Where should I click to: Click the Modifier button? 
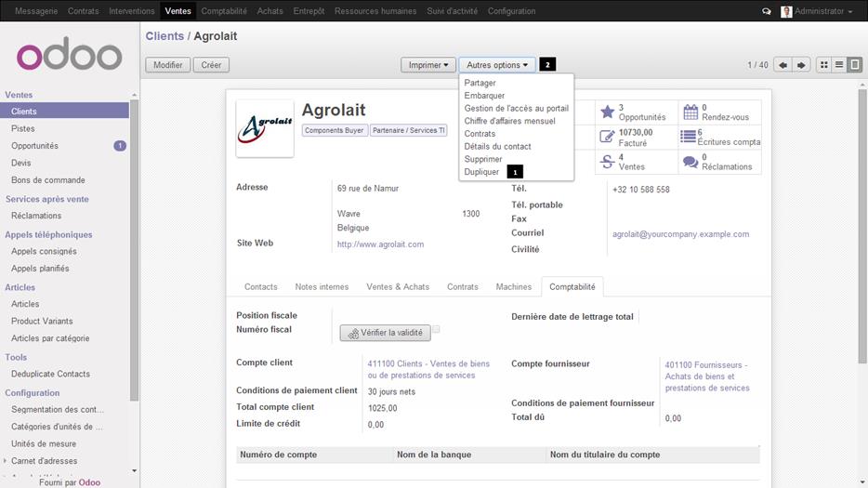click(167, 65)
